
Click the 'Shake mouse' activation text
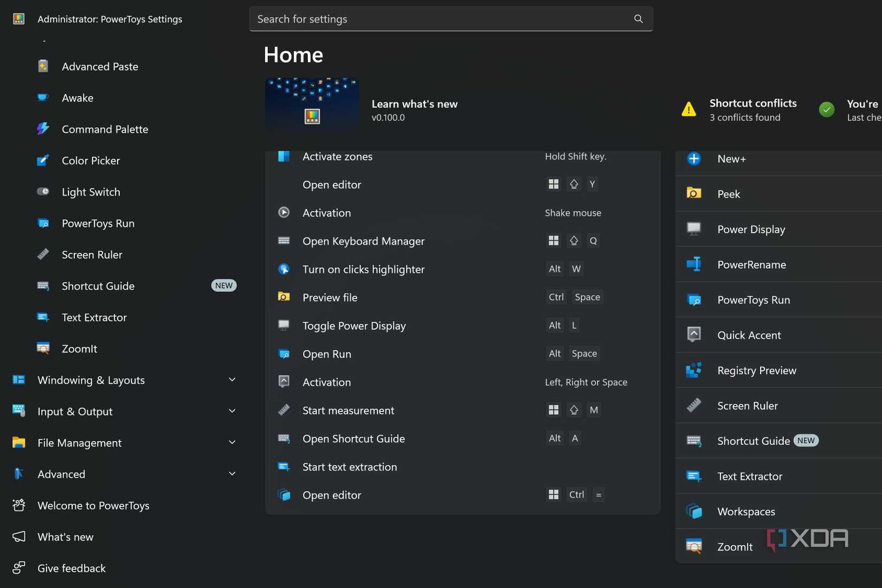pos(572,213)
